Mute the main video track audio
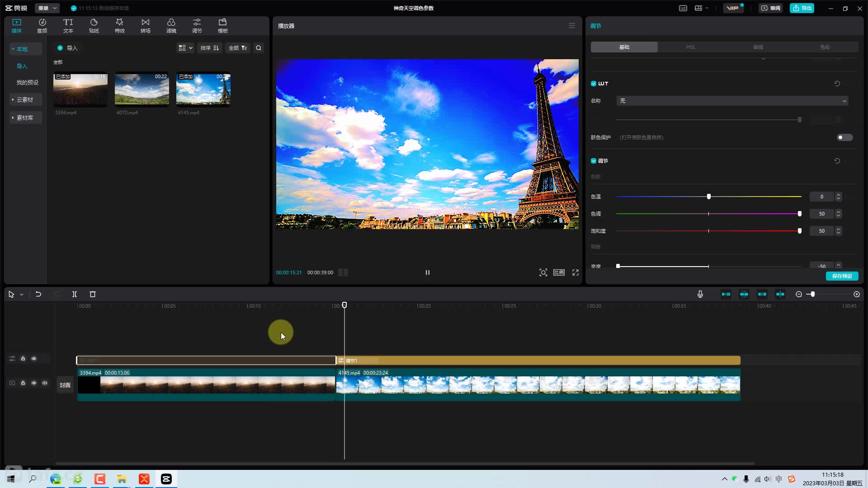 (x=45, y=383)
